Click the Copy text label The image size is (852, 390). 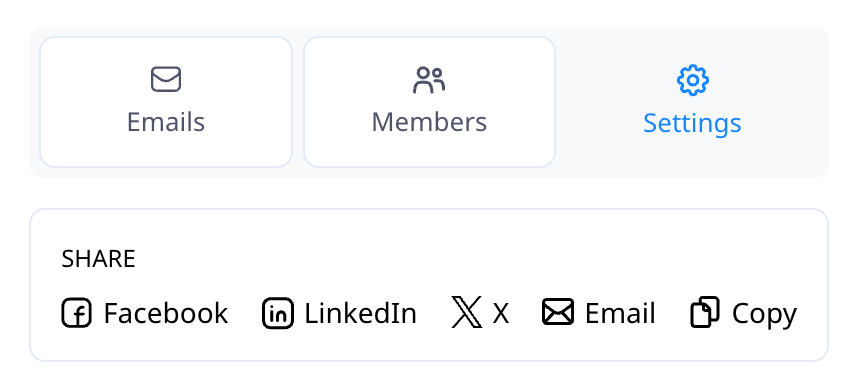764,315
